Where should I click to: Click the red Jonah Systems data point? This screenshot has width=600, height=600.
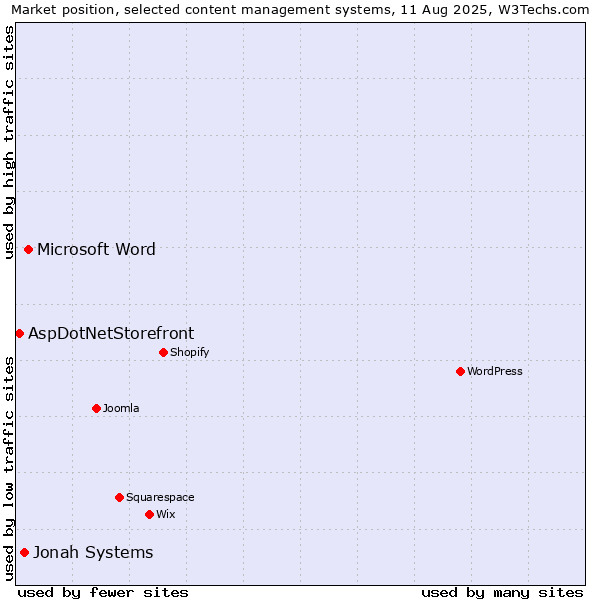click(x=24, y=553)
